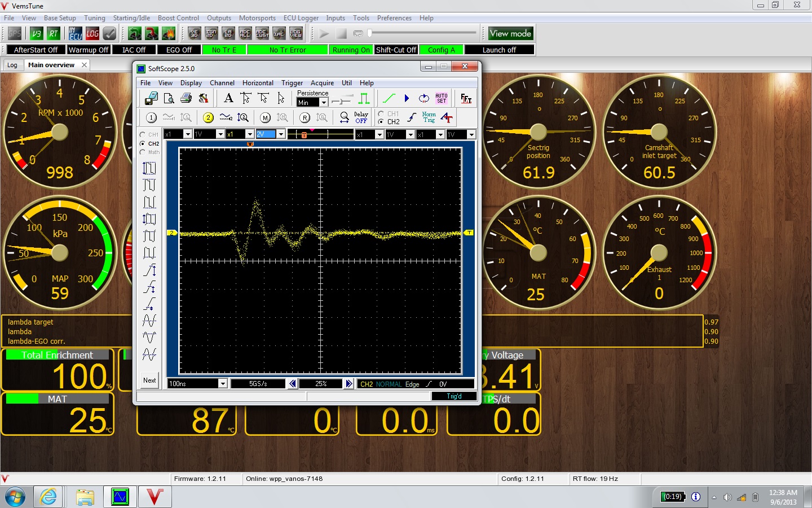812x508 pixels.
Task: Switch to the Log tab
Action: point(12,65)
